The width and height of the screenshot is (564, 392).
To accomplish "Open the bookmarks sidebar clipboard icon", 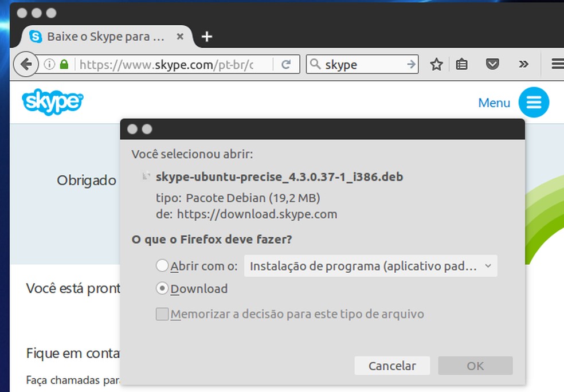I will (462, 64).
